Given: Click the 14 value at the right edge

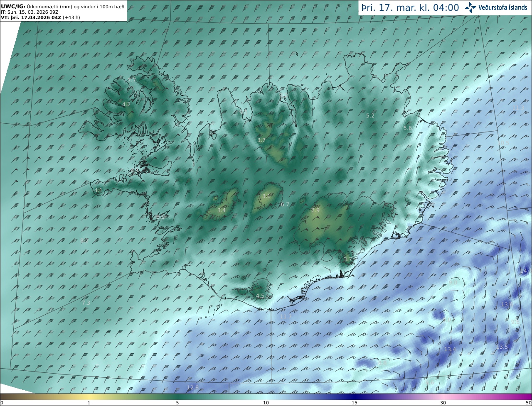Looking at the screenshot, I should point(524,271).
